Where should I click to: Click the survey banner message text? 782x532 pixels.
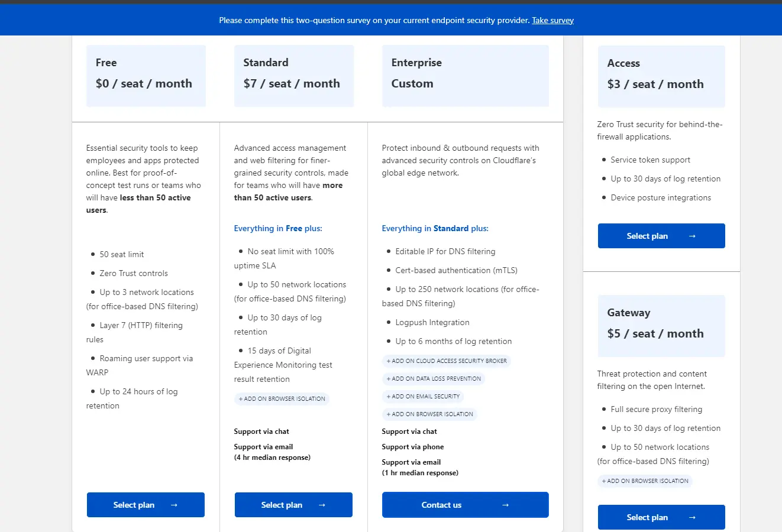tap(374, 20)
